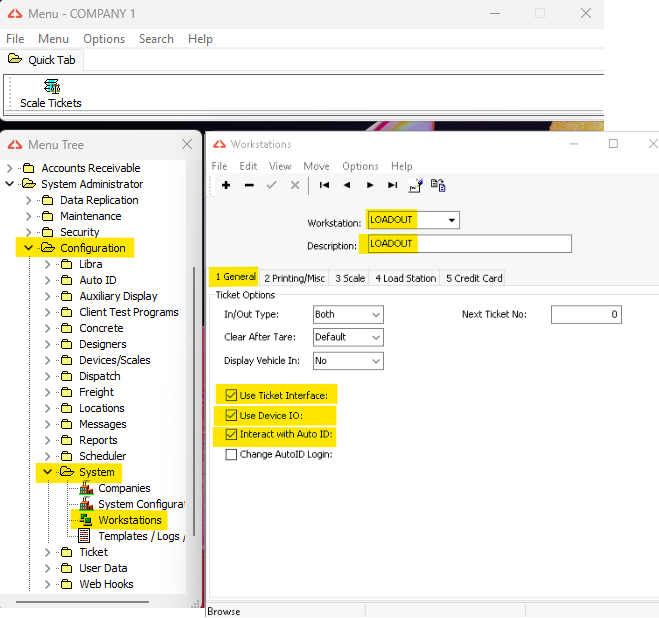Save changes with the checkmark toolbar icon
659x618 pixels.
[x=272, y=185]
